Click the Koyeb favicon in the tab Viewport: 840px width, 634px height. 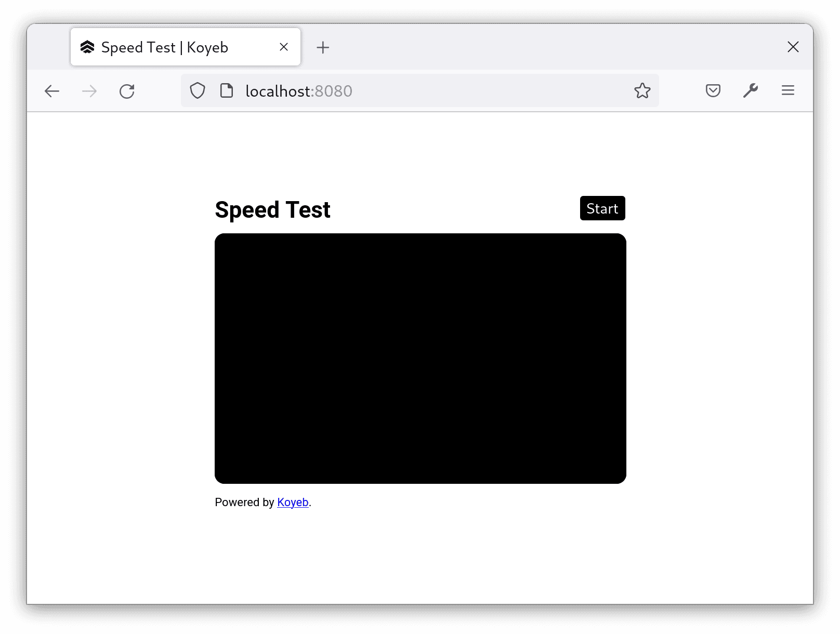(87, 47)
